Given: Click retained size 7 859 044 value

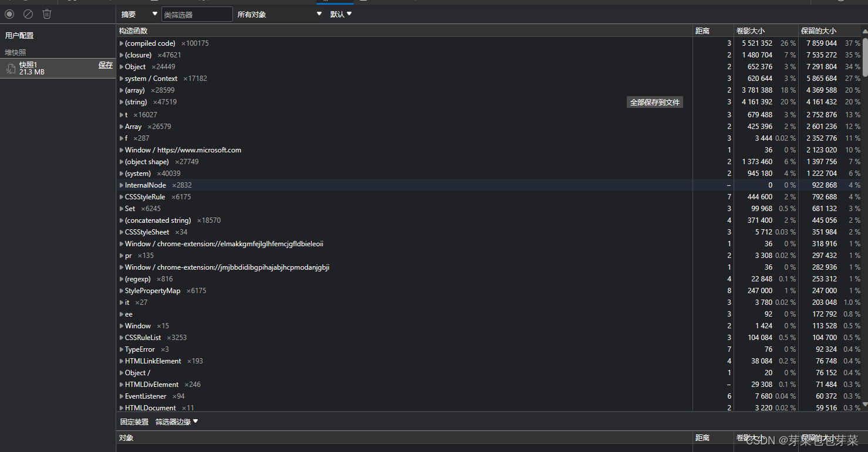Looking at the screenshot, I should point(822,43).
